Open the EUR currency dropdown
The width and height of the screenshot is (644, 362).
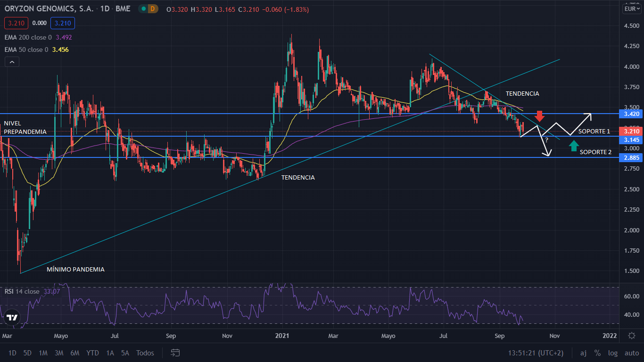631,8
